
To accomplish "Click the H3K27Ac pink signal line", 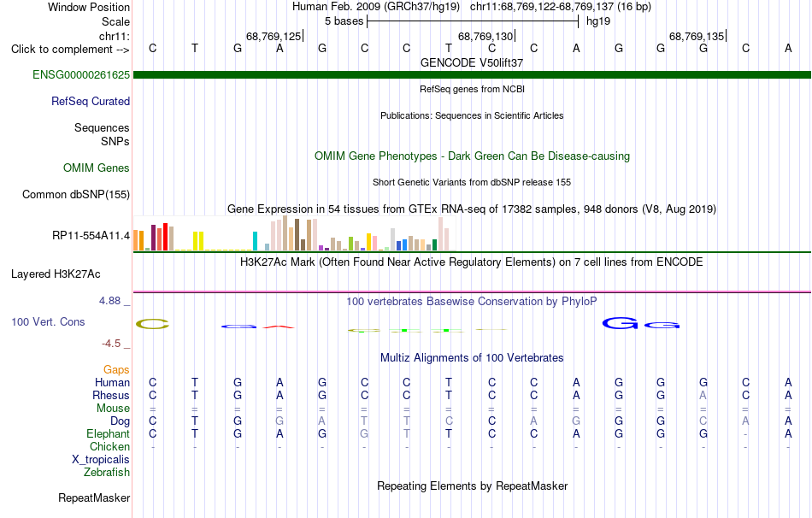I will pos(472,291).
